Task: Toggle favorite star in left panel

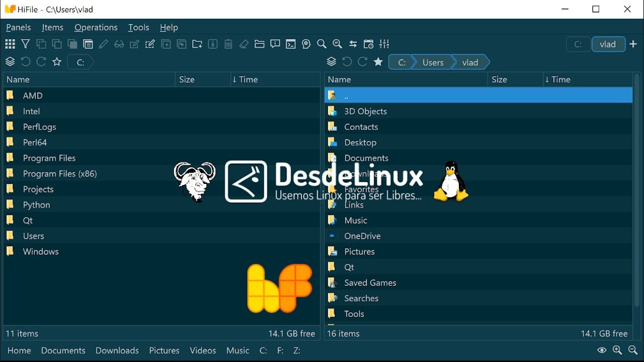Action: [57, 62]
